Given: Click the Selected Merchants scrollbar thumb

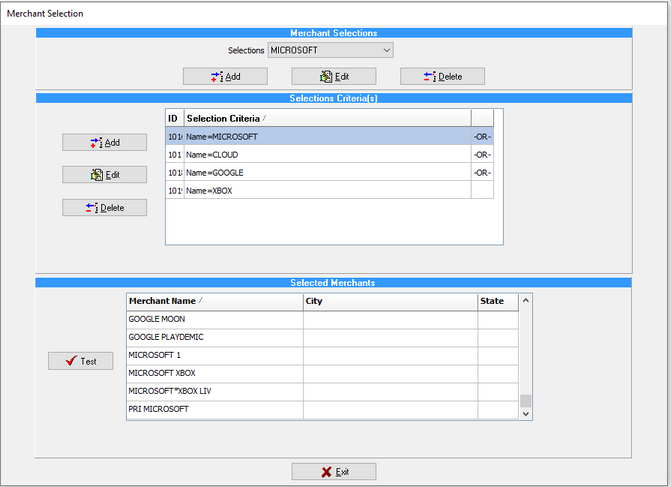Looking at the screenshot, I should tap(526, 401).
